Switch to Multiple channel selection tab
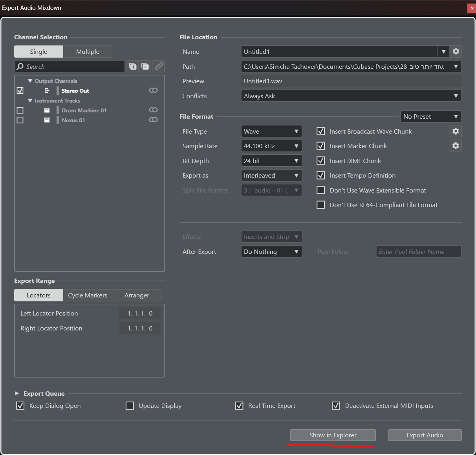This screenshot has width=476, height=455. click(x=88, y=51)
